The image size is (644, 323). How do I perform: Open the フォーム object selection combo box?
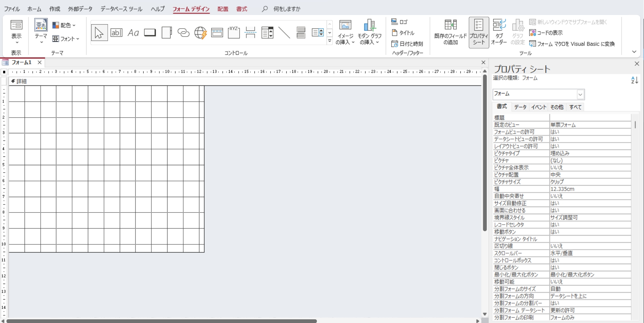(580, 94)
